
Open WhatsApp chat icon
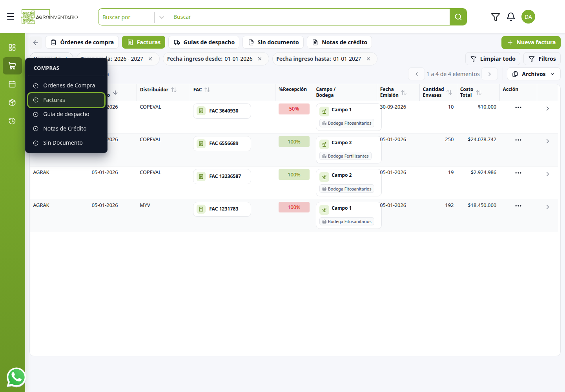[16, 377]
